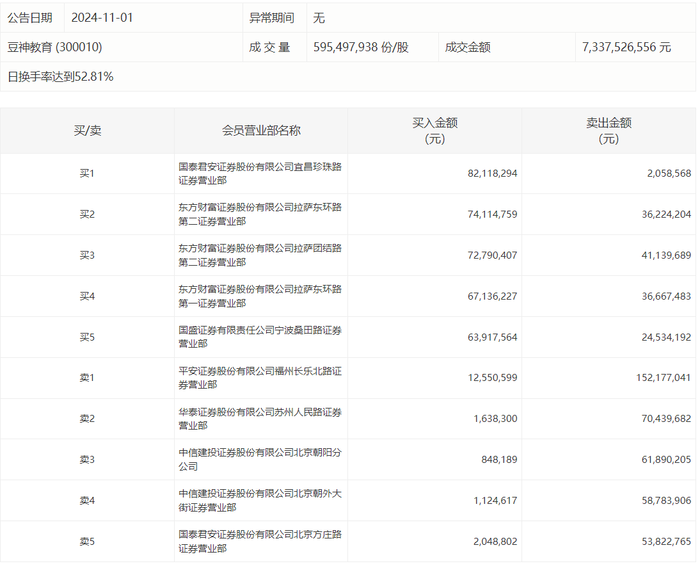This screenshot has width=700, height=566.
Task: Click buy amount 82,118,294
Action: point(492,174)
